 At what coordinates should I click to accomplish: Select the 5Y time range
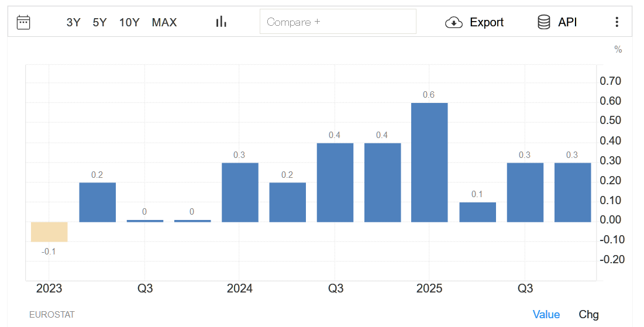pyautogui.click(x=99, y=22)
